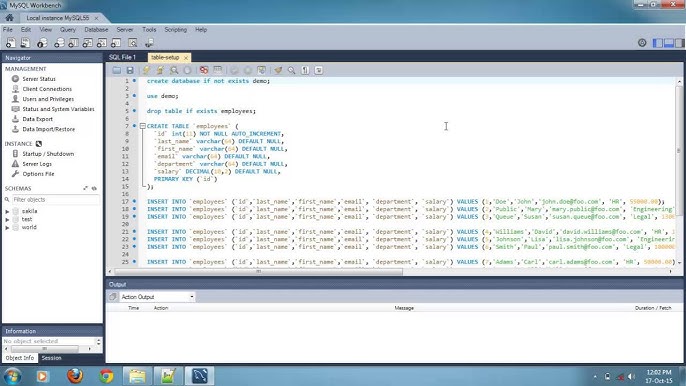This screenshot has width=686, height=386.
Task: Click the Beautify query broom icon
Action: [x=278, y=70]
